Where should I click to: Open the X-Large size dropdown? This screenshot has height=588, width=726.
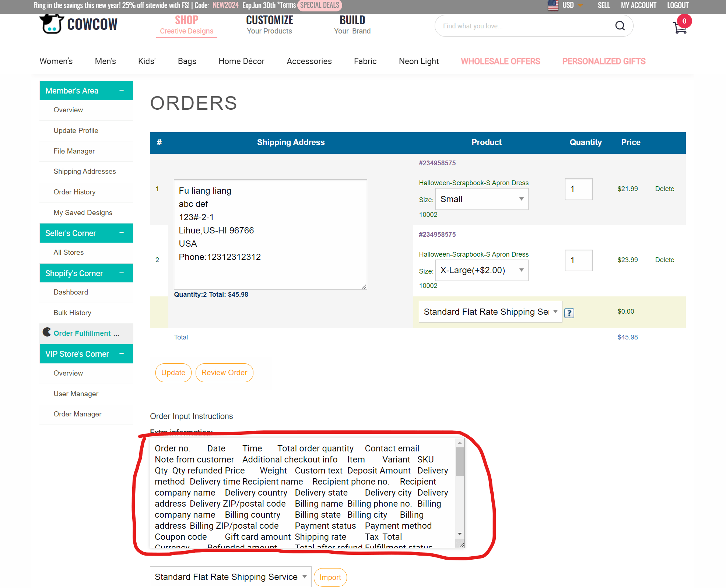click(482, 270)
